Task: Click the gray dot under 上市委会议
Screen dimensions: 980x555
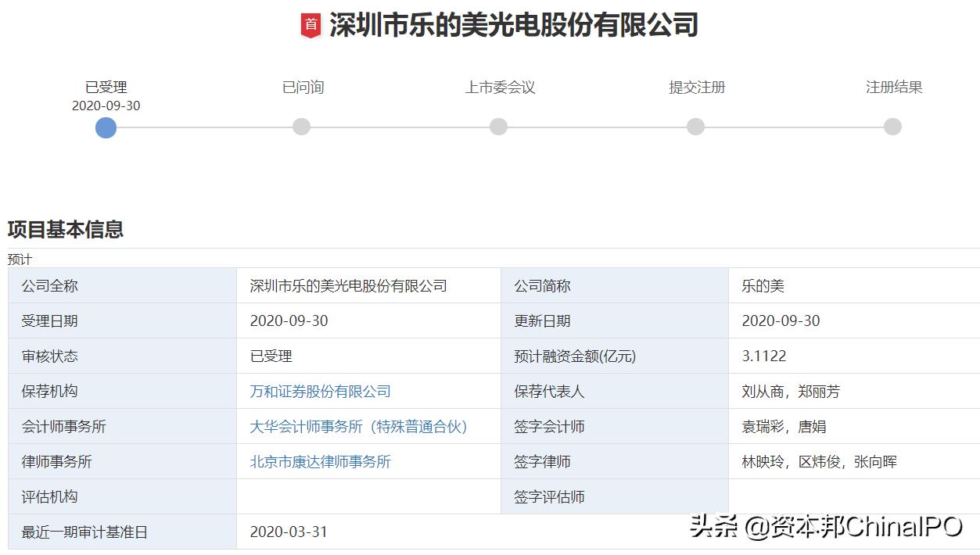Action: click(x=498, y=127)
